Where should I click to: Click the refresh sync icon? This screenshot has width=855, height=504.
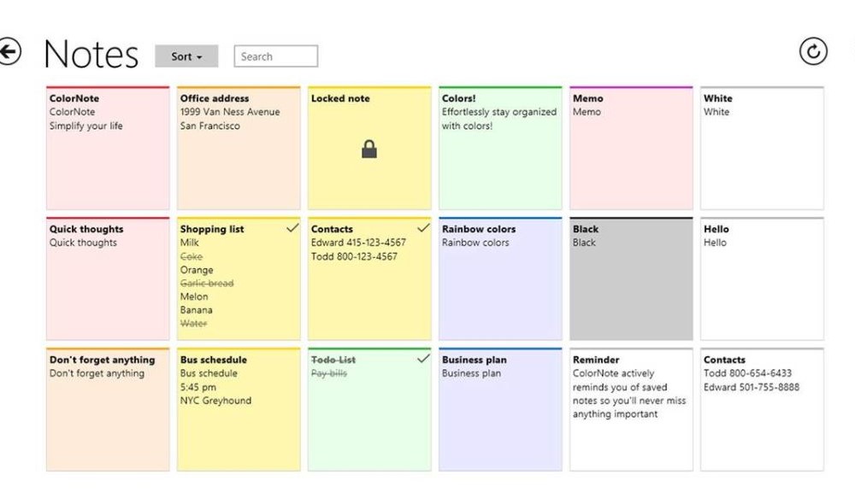point(813,52)
